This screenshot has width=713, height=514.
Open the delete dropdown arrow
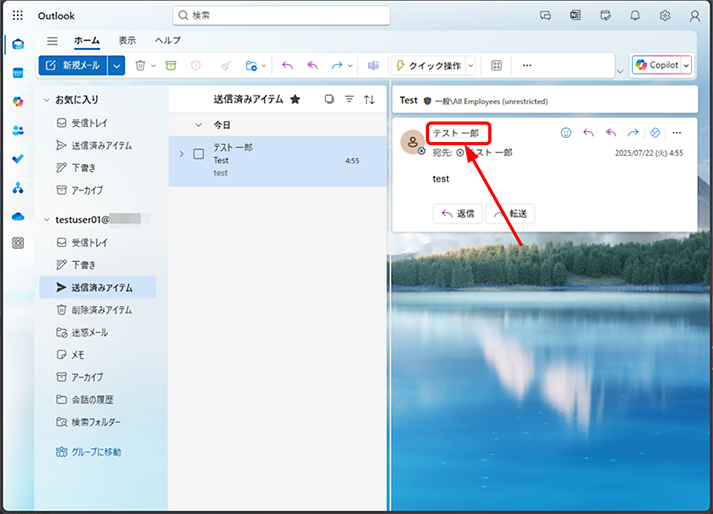(154, 66)
